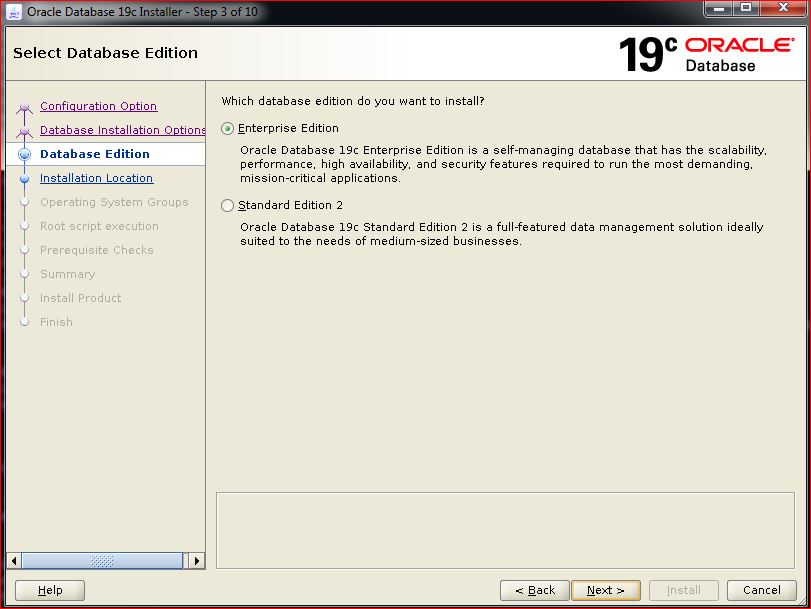Image resolution: width=811 pixels, height=609 pixels.
Task: Click the empty message pane below the options
Action: click(506, 529)
